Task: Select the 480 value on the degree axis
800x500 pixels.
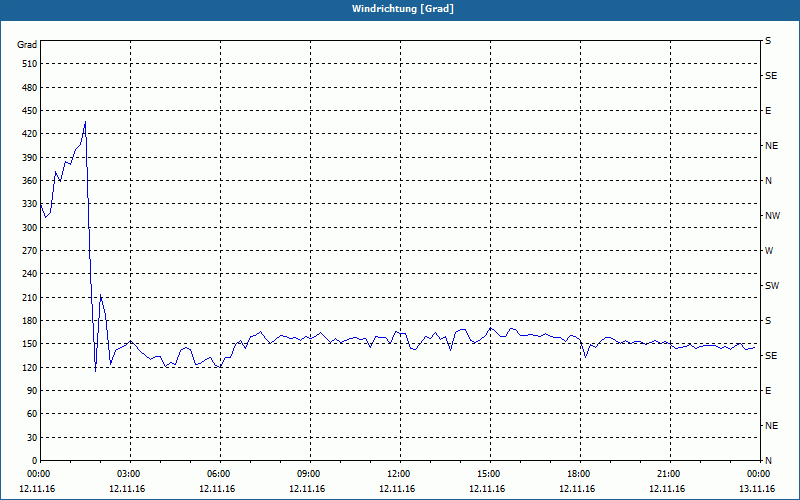Action: click(30, 88)
